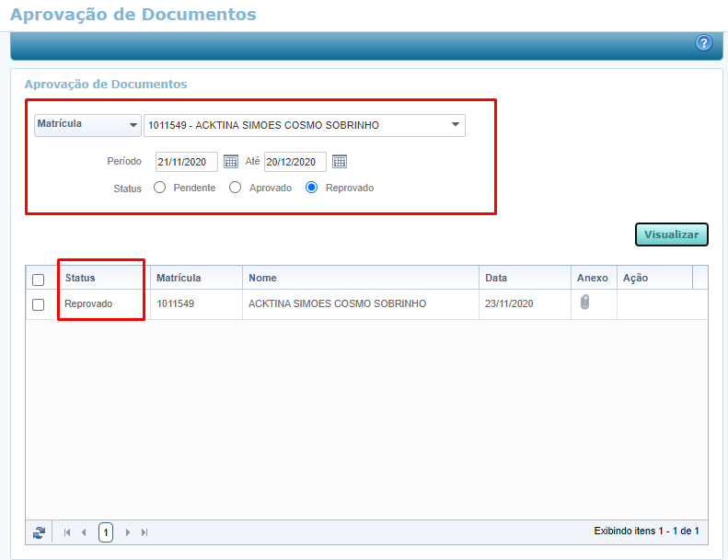Open the paperclip attachment in Anexo column
This screenshot has width=728, height=560.
tap(584, 303)
